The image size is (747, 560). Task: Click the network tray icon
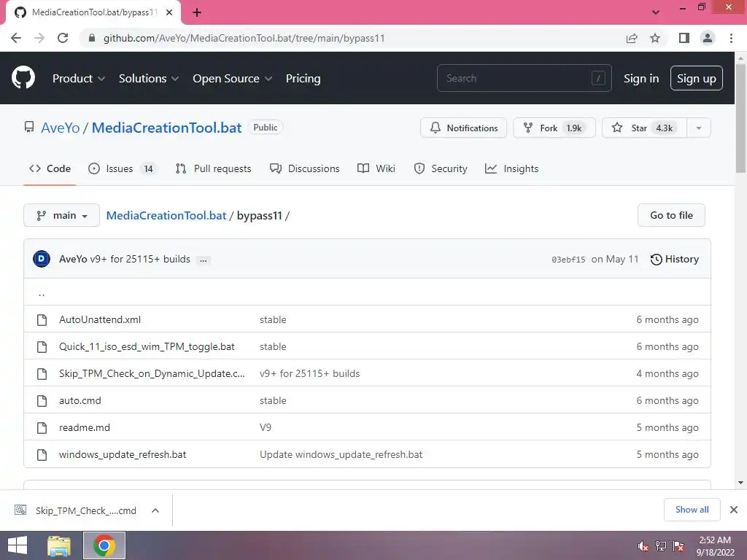661,546
